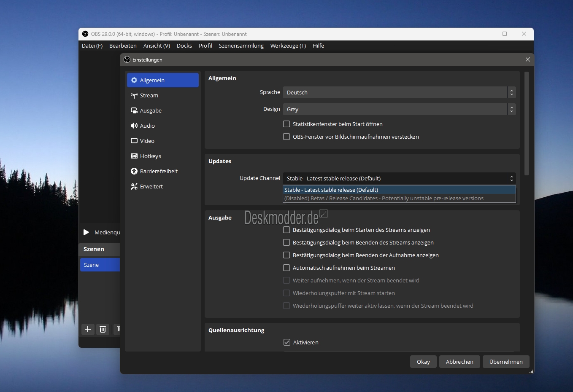This screenshot has height=392, width=573.
Task: Toggle OBS-Fenster vor Bildschirmaufnahmen verstecken
Action: (286, 137)
